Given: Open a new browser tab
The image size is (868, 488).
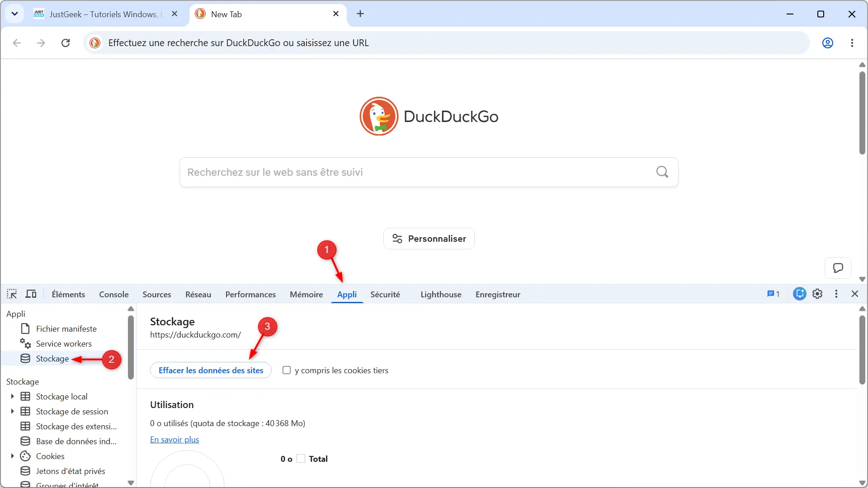Looking at the screenshot, I should [360, 14].
